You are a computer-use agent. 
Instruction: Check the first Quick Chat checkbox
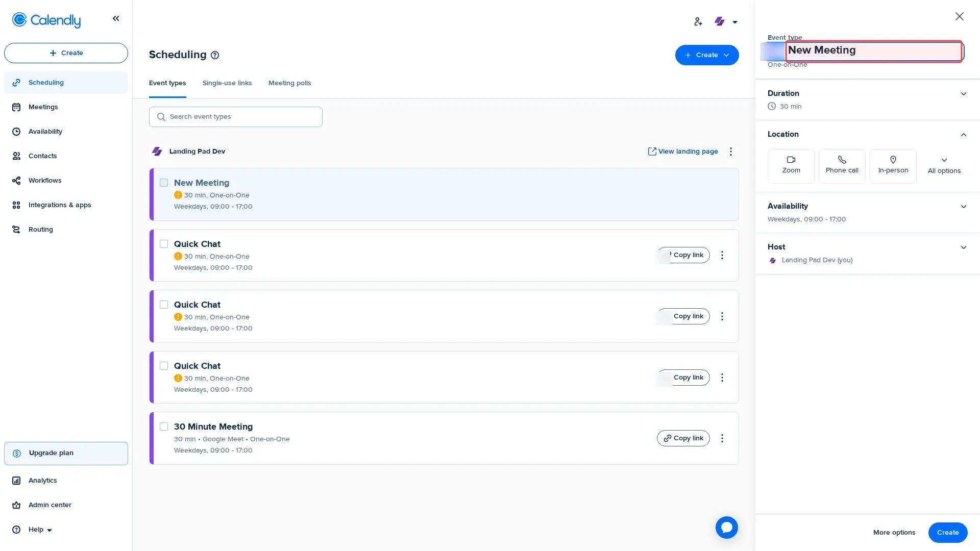[x=164, y=244]
